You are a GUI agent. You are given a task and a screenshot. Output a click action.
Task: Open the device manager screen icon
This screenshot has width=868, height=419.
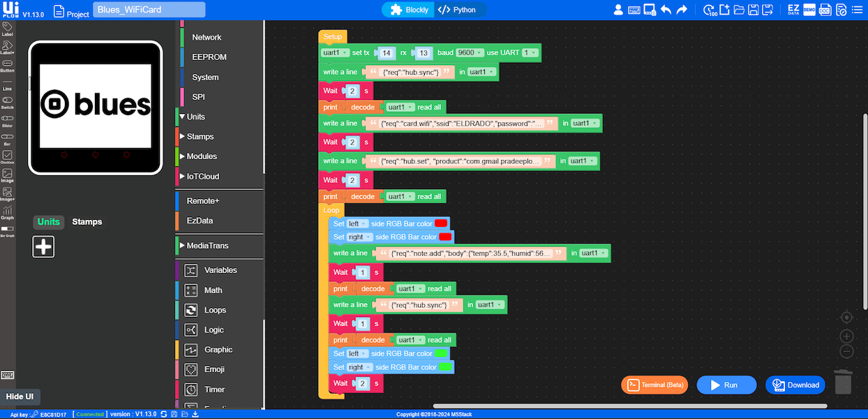(650, 10)
